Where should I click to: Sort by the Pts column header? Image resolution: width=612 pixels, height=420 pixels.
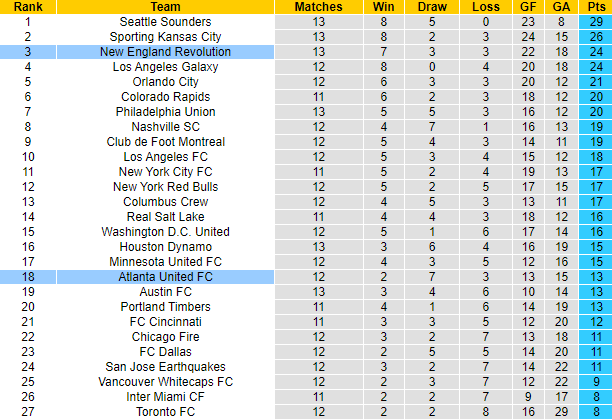(x=594, y=6)
